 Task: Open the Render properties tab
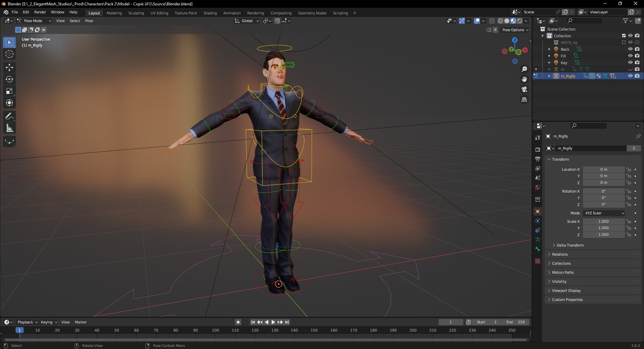(x=538, y=149)
